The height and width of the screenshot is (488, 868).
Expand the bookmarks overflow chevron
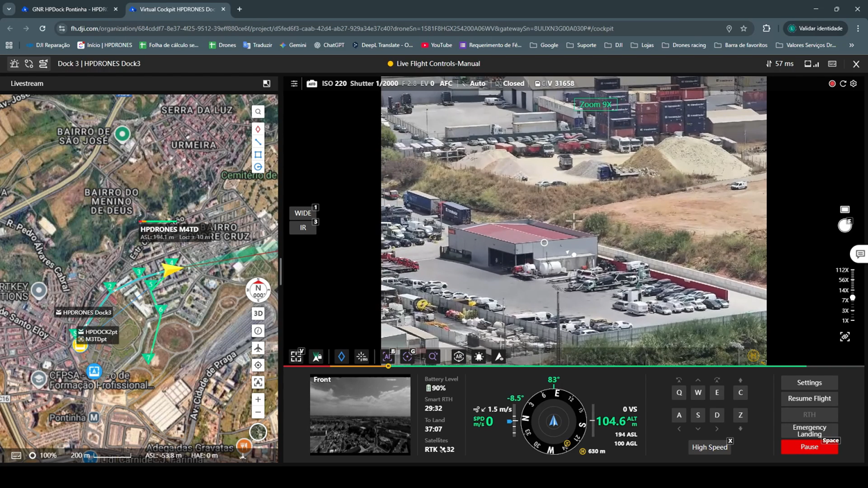click(x=851, y=45)
